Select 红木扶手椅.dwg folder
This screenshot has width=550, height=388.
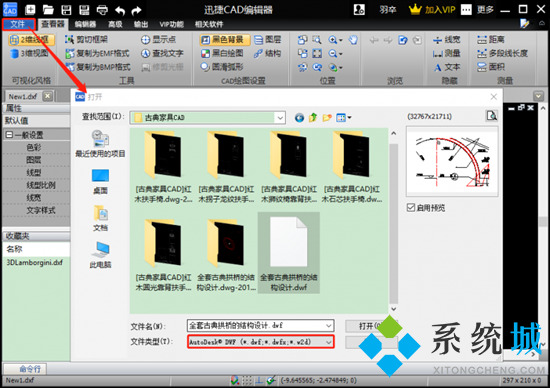click(x=163, y=167)
